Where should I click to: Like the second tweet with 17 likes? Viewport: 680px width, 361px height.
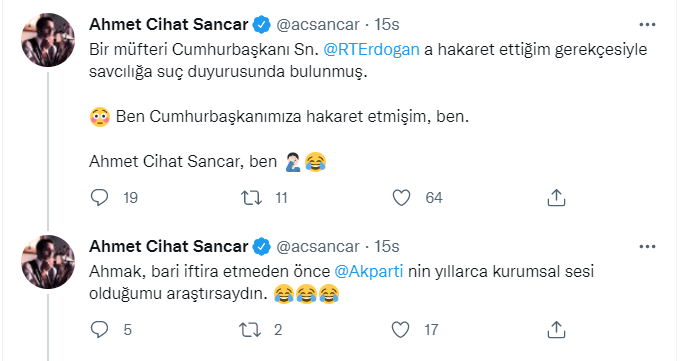point(400,330)
